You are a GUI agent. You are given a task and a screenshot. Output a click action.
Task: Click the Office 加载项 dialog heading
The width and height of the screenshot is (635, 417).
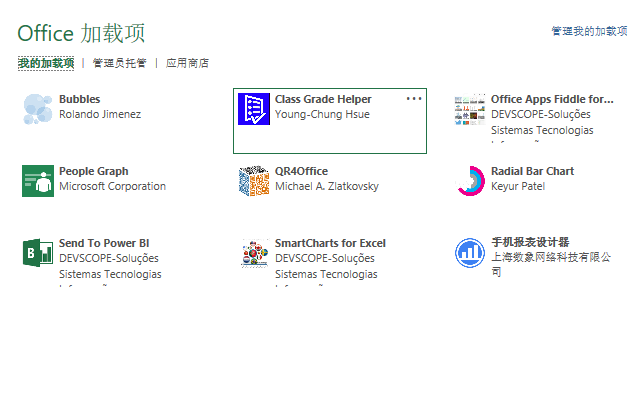click(x=81, y=33)
